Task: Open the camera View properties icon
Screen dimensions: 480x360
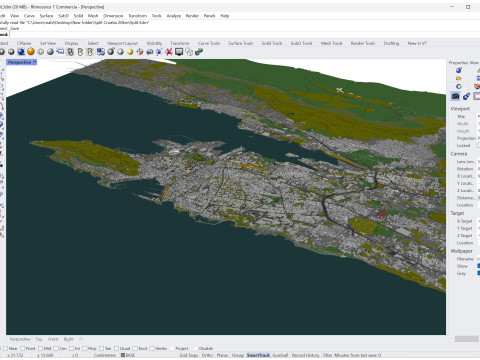Action: (455, 96)
